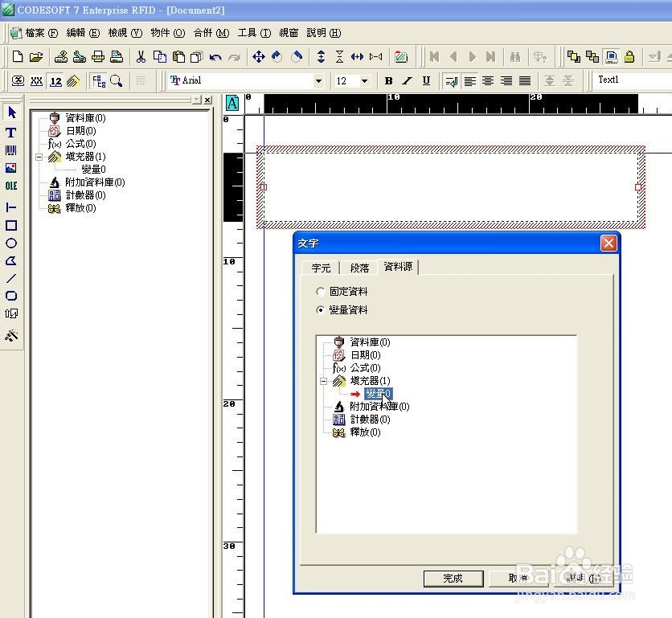Switch to the 段落 tab
The image size is (672, 618).
point(359,268)
